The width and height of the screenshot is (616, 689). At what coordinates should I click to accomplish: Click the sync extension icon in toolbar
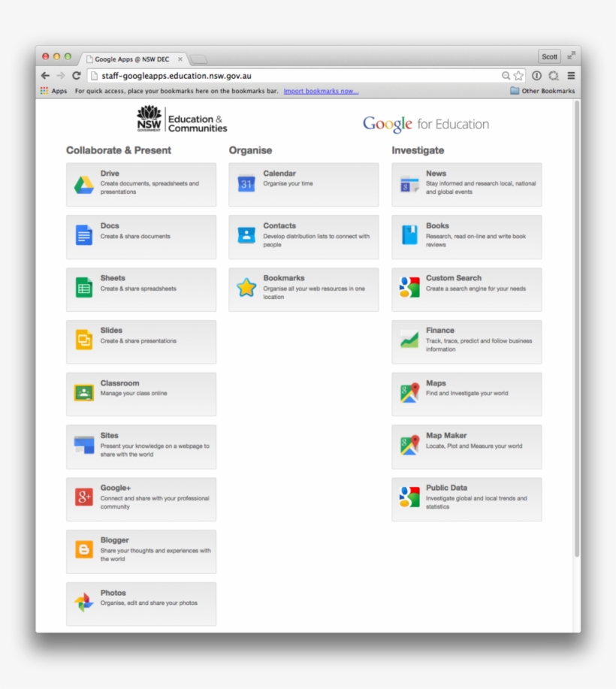pyautogui.click(x=553, y=76)
